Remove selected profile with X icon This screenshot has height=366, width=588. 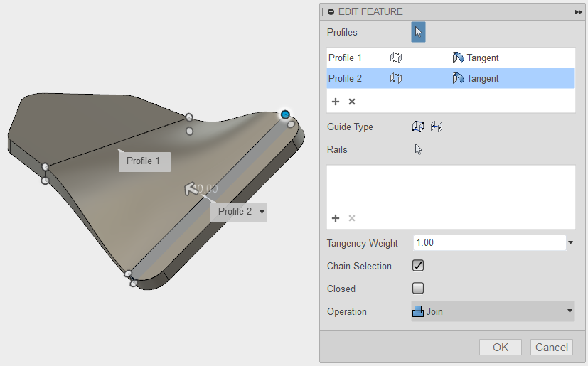click(352, 102)
